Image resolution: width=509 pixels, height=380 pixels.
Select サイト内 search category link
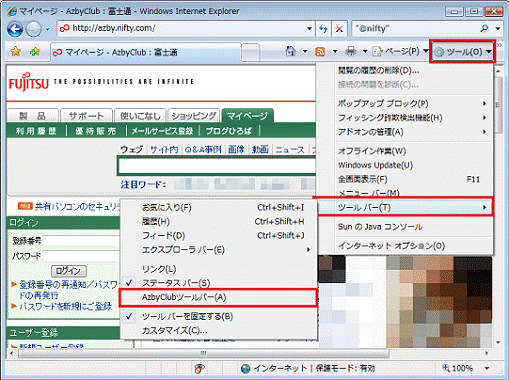tap(164, 150)
